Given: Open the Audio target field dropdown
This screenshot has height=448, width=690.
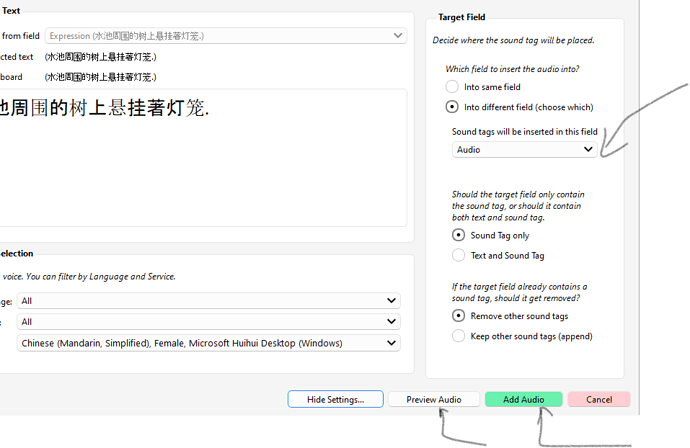Looking at the screenshot, I should (x=524, y=149).
